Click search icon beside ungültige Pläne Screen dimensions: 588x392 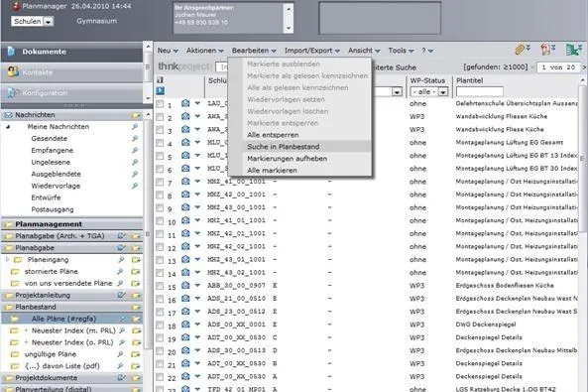[120, 354]
